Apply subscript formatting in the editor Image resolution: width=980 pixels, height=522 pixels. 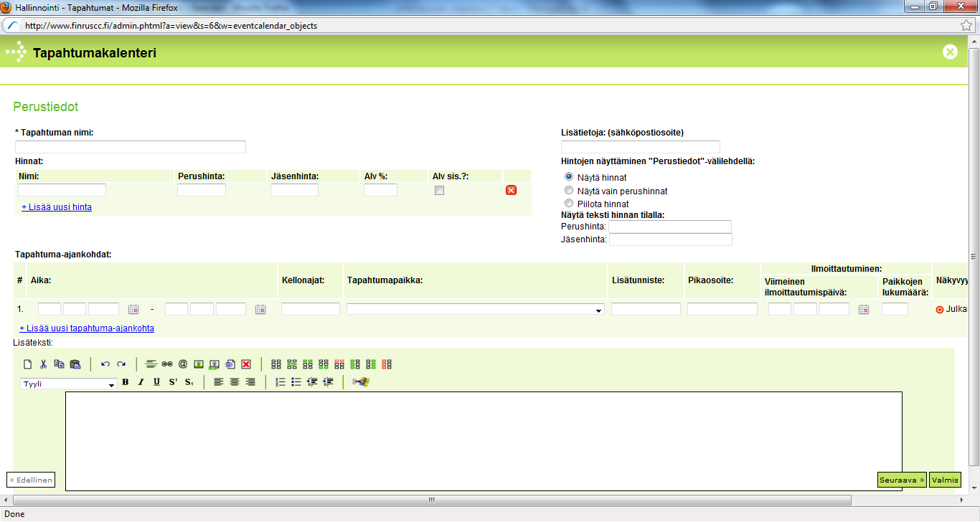point(189,382)
